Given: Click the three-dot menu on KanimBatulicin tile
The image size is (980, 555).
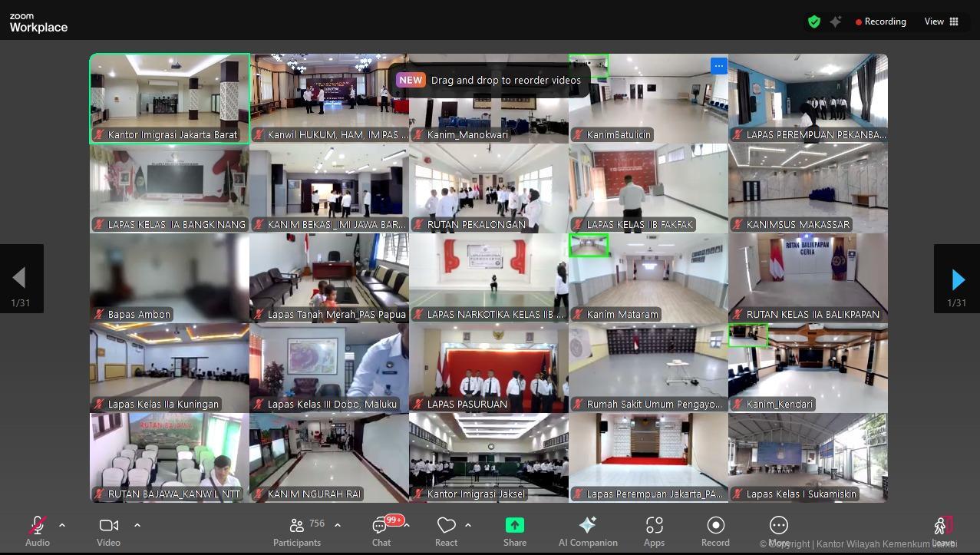Looking at the screenshot, I should [718, 66].
